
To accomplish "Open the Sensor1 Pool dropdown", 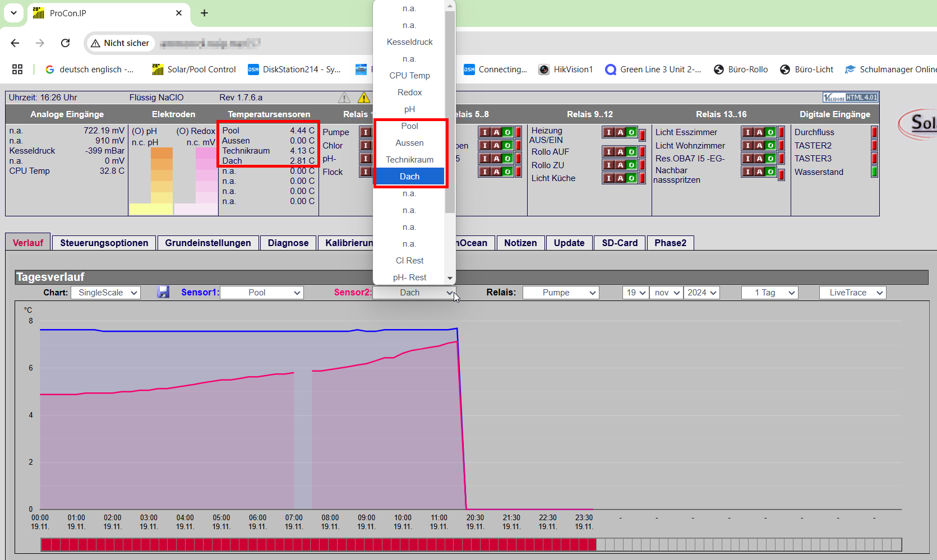I will tap(262, 293).
